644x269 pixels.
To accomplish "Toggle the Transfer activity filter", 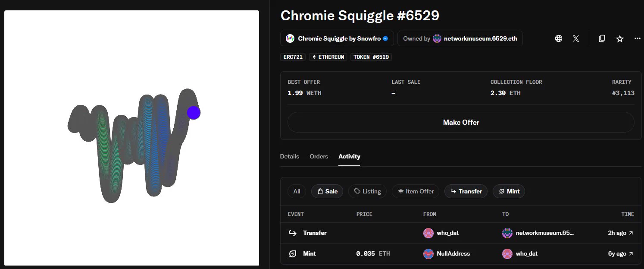I will [466, 191].
